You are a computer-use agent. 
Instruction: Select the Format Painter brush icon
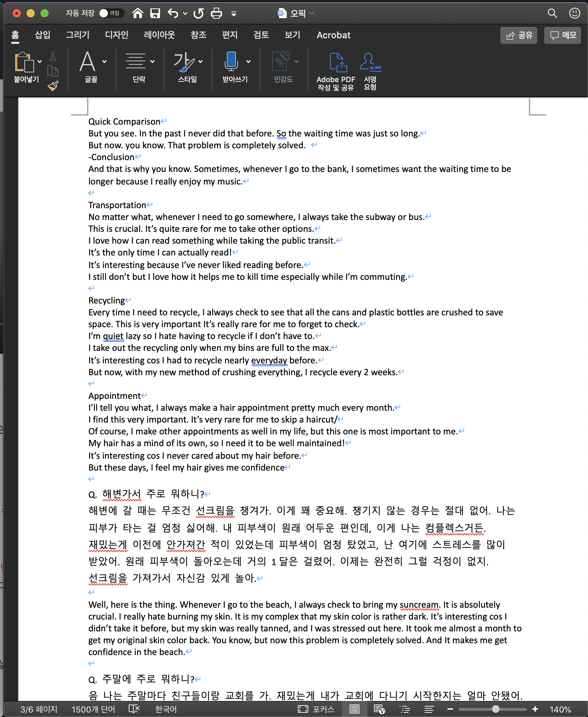pos(53,86)
